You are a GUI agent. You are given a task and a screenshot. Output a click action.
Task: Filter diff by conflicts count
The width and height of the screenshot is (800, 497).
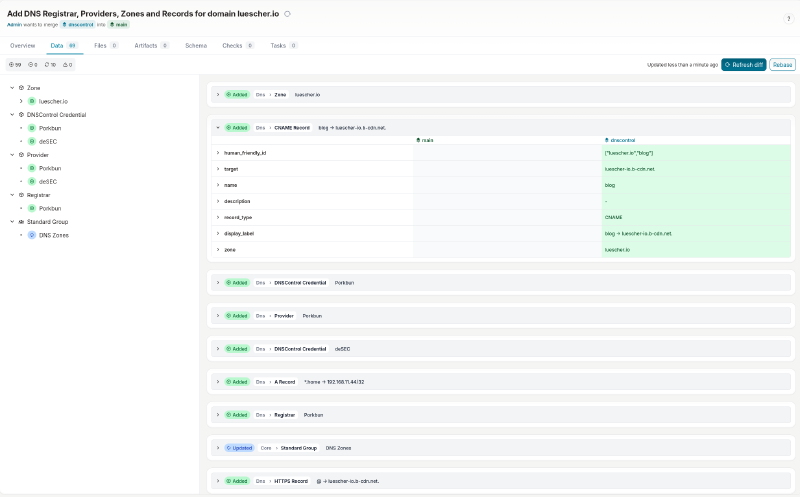coord(67,65)
